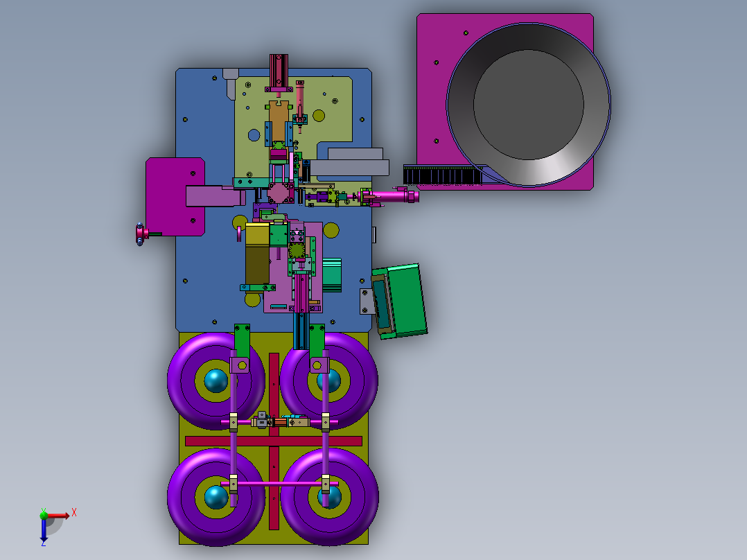747x560 pixels.
Task: Select the teal sphere in the lower-left spool
Action: [216, 497]
